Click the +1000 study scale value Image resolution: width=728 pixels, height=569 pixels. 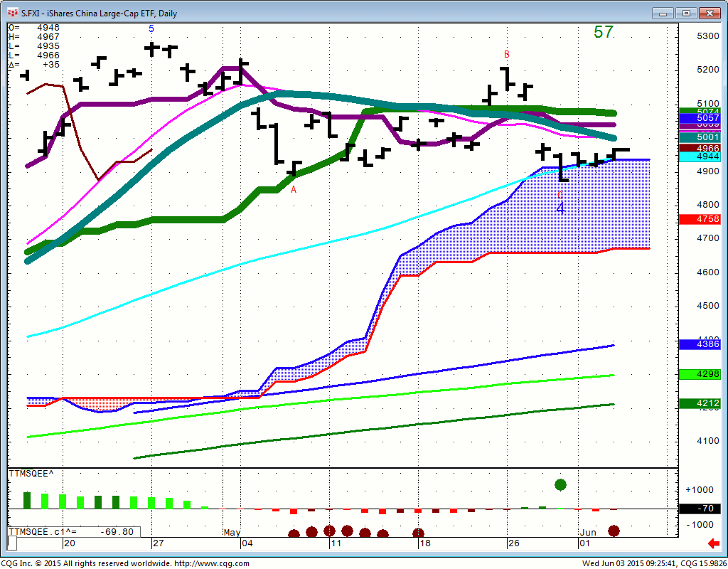tap(700, 490)
